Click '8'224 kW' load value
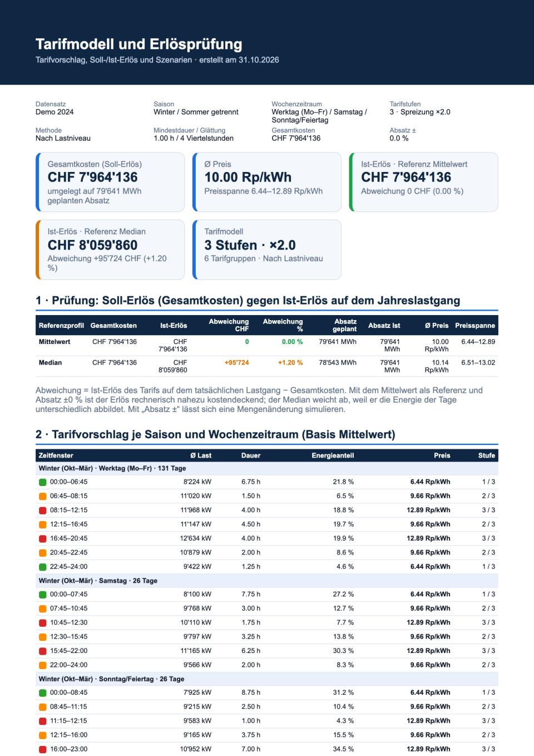Screen dimensions: 534x756 [197, 482]
